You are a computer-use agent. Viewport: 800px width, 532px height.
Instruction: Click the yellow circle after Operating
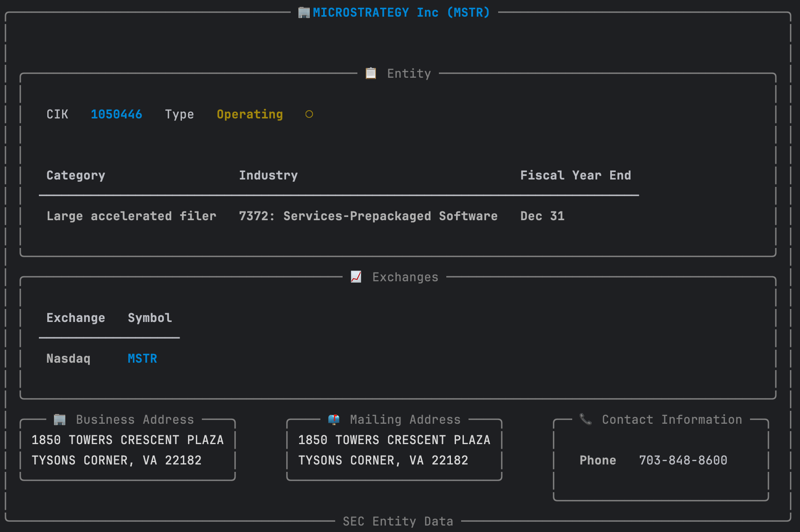tap(309, 114)
